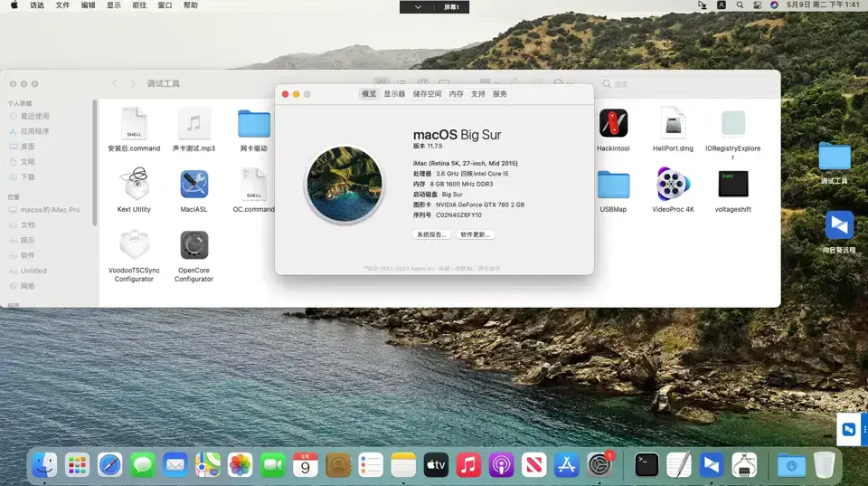Open the Trash in the Dock
Screen dimensions: 868x486
pos(825,465)
